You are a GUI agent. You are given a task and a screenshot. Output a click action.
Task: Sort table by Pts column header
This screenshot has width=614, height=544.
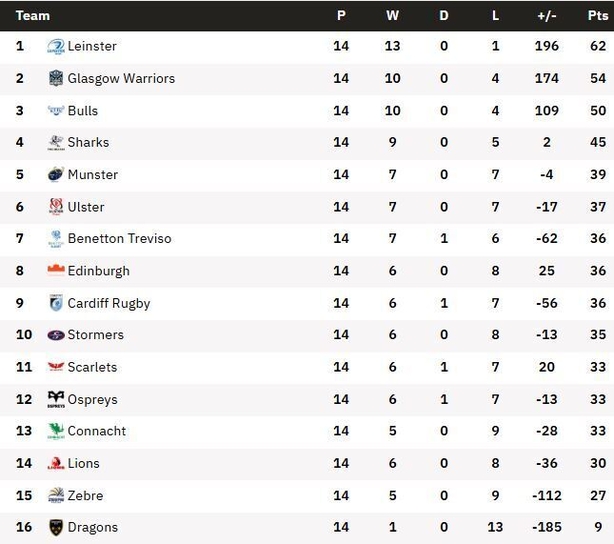[x=598, y=15]
